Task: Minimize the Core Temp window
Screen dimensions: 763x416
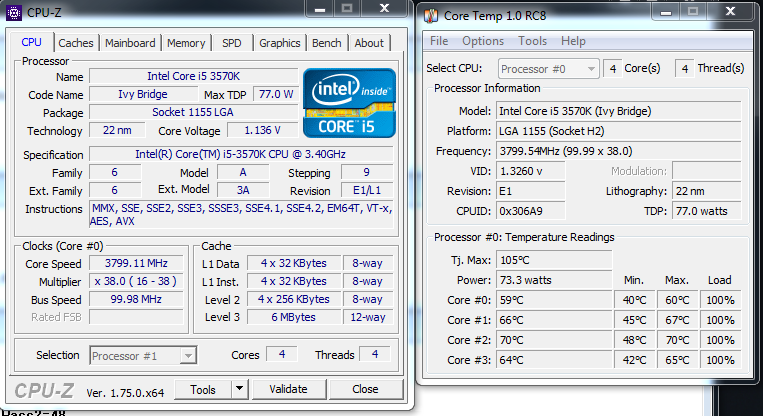Action: (666, 12)
